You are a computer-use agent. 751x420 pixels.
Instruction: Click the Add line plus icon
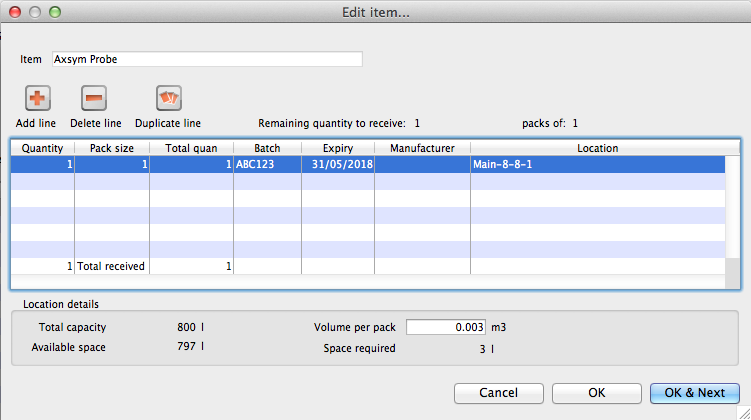[x=37, y=99]
